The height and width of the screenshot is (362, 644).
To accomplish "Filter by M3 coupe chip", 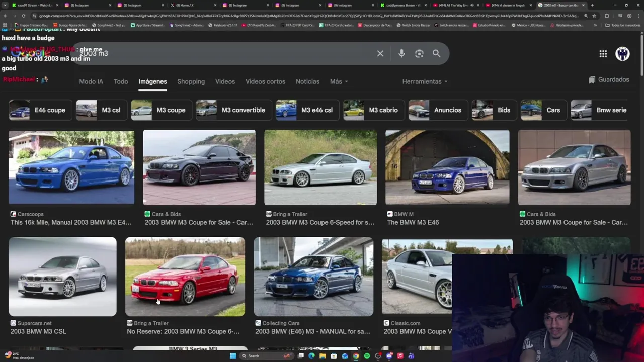I will pyautogui.click(x=161, y=110).
